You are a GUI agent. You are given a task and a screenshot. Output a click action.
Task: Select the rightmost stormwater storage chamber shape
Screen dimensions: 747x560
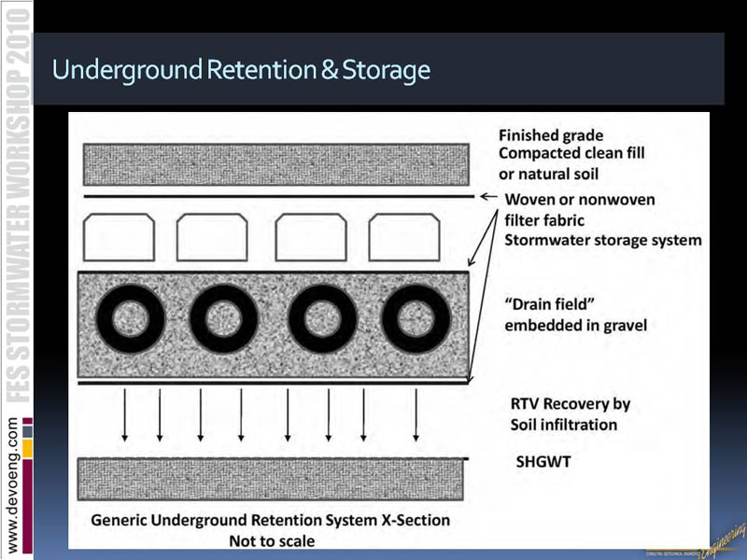[403, 237]
